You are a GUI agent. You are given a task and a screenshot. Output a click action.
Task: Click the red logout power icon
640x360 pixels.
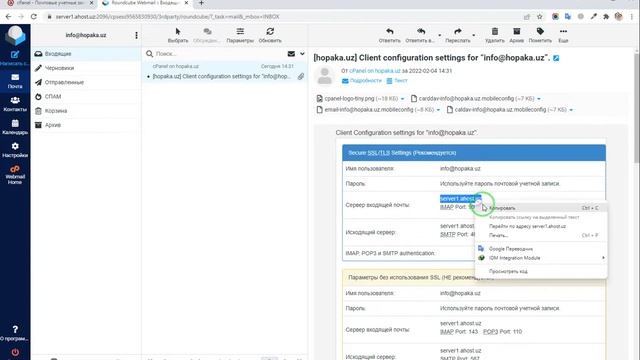coord(15,352)
